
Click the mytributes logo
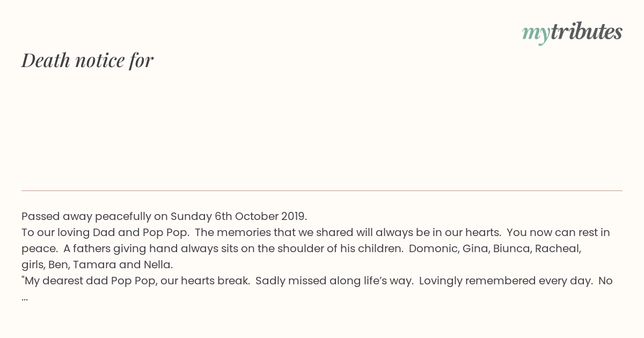point(572,33)
